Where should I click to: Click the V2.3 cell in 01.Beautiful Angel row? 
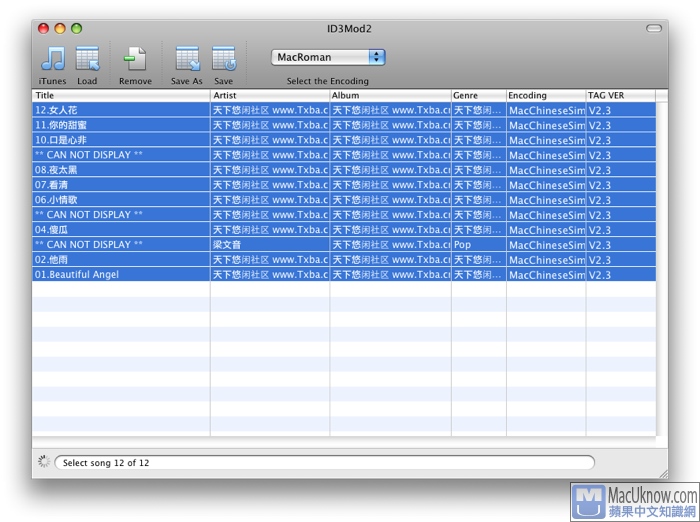click(x=621, y=274)
